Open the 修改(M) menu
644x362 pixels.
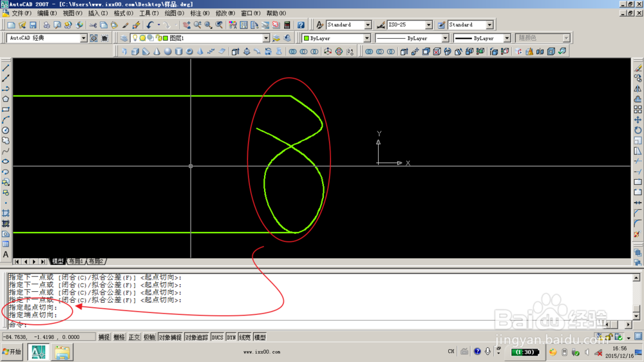225,13
